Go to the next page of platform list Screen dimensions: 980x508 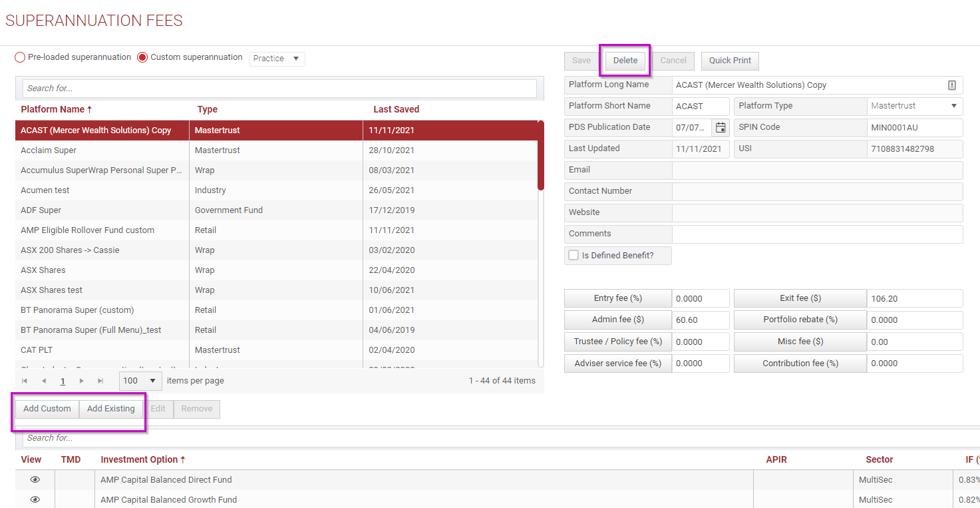coord(82,381)
